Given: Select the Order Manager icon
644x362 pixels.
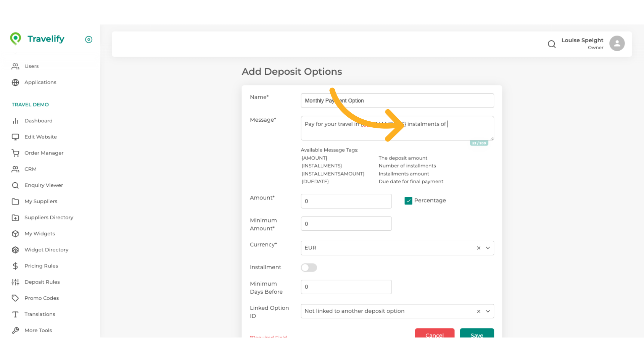Looking at the screenshot, I should click(15, 153).
